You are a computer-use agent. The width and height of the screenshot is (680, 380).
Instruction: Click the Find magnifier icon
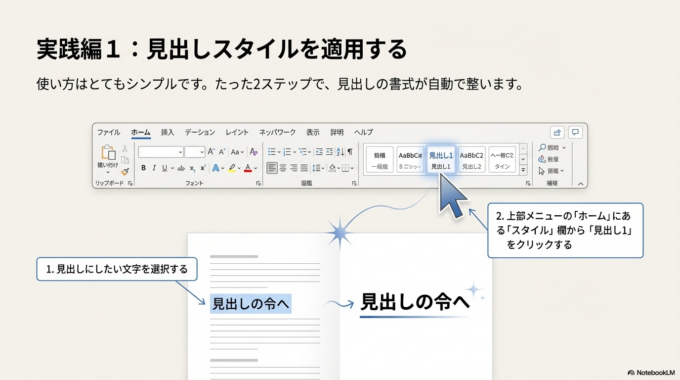click(542, 147)
